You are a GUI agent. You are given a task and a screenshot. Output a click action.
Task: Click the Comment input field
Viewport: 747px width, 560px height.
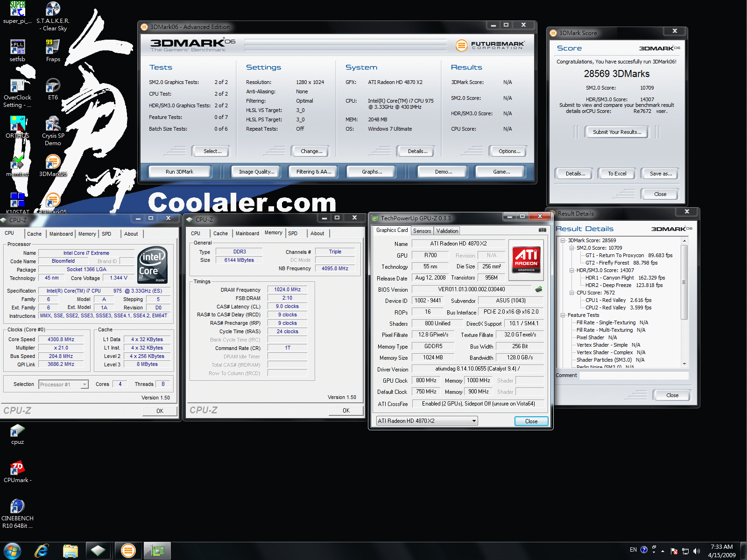coord(634,375)
